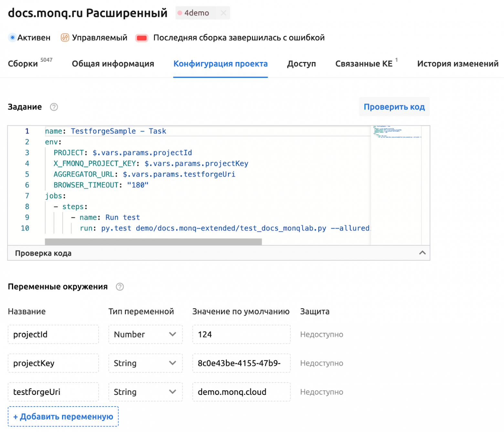
Task: Open the testforgeUri String type dropdown
Action: click(x=145, y=392)
